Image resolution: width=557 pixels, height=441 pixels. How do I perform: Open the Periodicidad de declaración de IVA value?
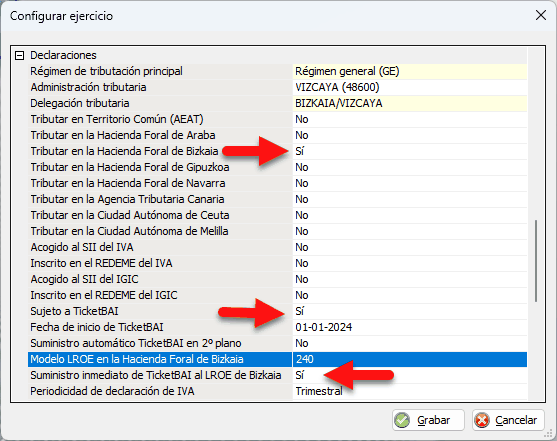coord(410,391)
